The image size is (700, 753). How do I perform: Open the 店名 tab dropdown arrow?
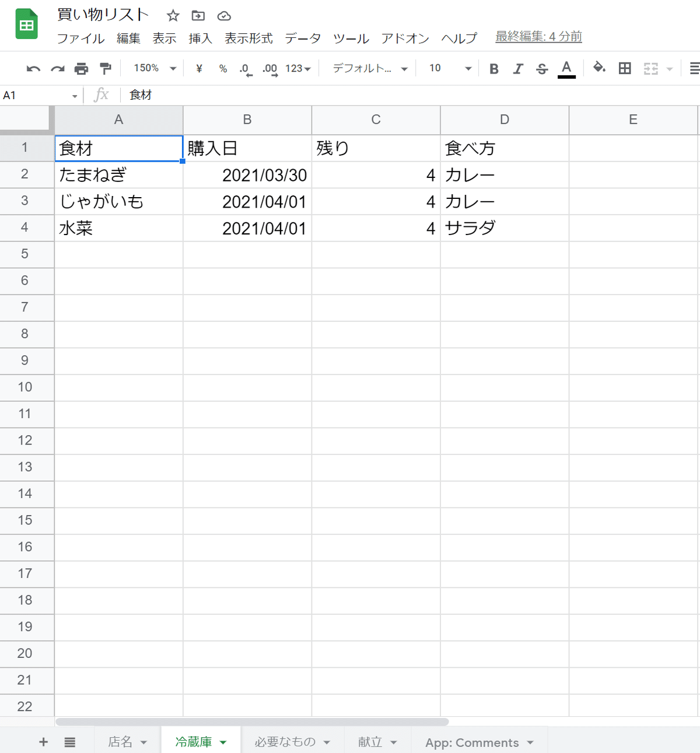coord(143,743)
